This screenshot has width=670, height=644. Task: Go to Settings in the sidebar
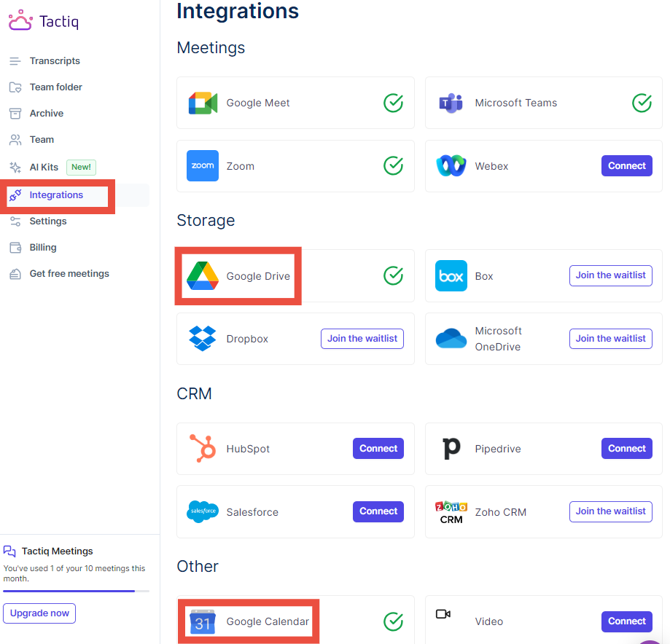click(x=48, y=221)
